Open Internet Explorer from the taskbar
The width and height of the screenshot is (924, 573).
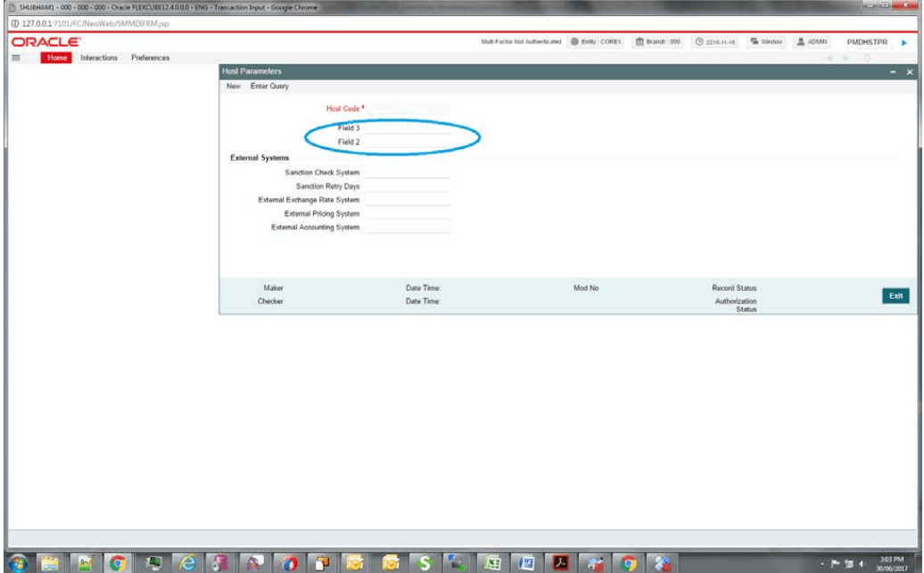pyautogui.click(x=187, y=563)
